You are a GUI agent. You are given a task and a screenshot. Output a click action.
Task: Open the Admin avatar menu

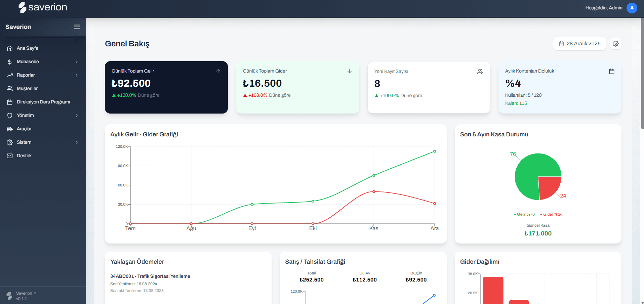(632, 8)
